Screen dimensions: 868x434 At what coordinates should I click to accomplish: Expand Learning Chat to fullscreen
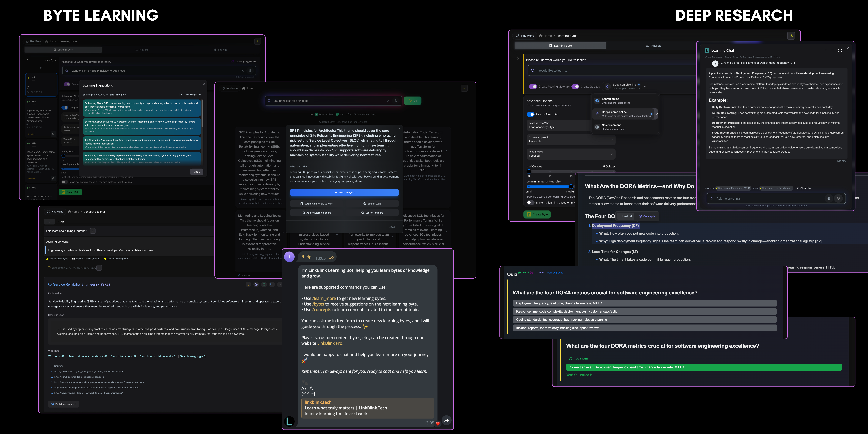[840, 50]
